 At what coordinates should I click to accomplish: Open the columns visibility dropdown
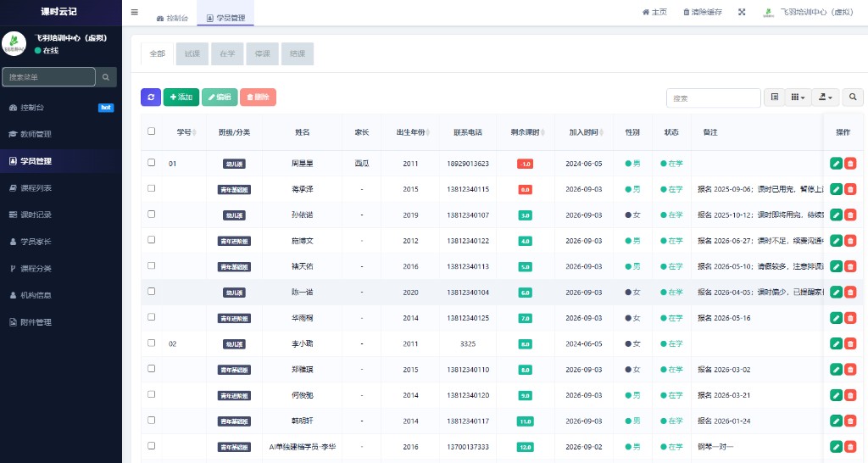798,97
